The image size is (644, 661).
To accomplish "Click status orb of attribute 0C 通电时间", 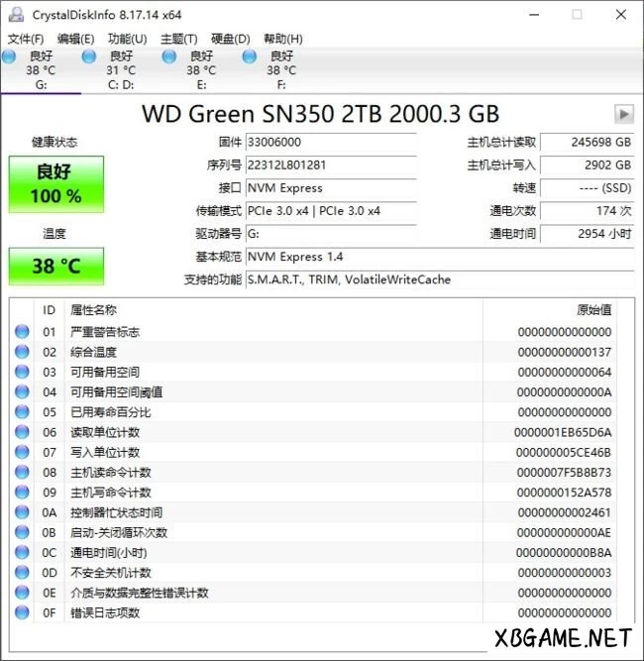I will pos(22,552).
